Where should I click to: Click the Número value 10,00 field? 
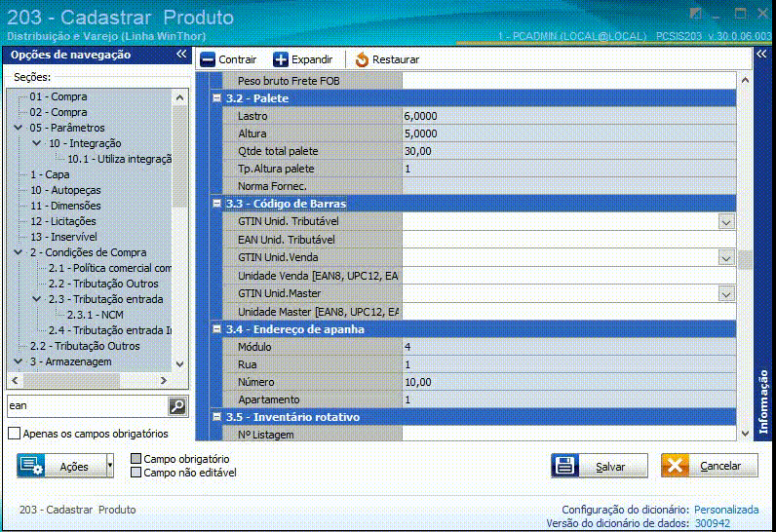[x=569, y=382]
